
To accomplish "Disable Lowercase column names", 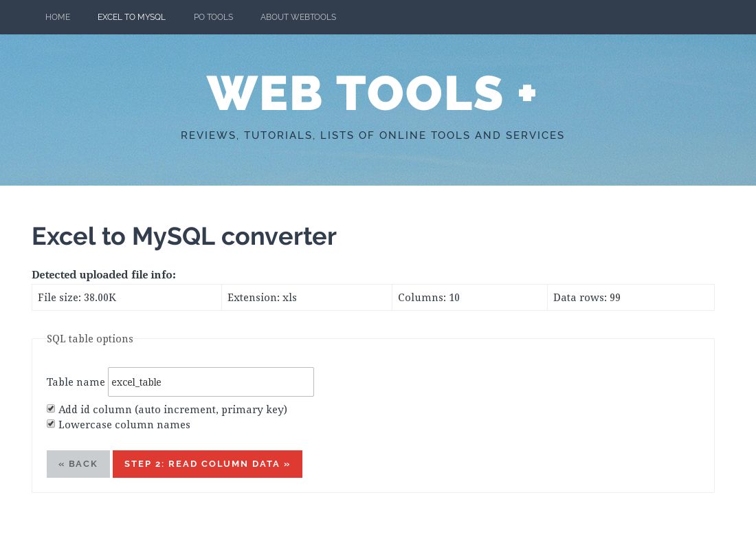I will (x=51, y=423).
